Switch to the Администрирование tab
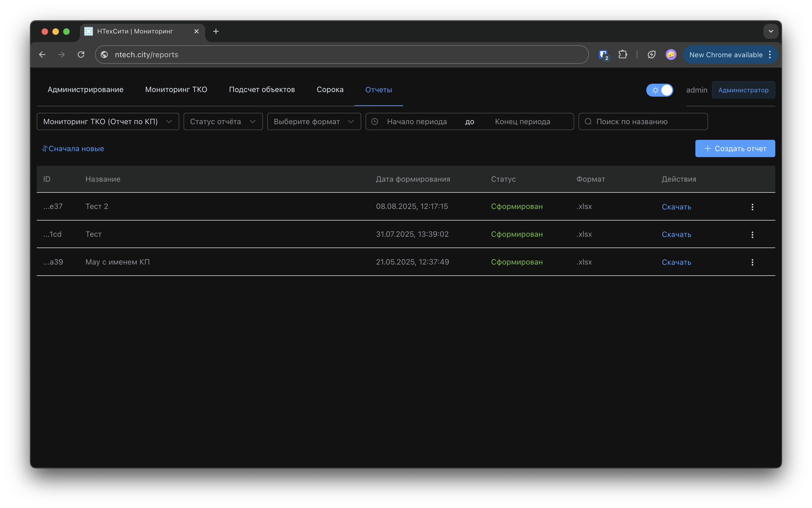Screen dimensions: 812x508 tap(85, 90)
